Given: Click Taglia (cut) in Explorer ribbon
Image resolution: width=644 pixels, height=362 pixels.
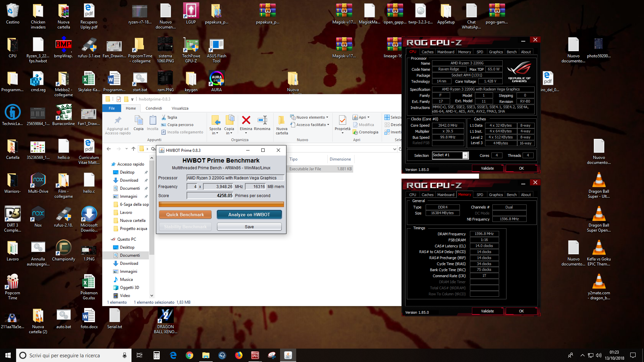Looking at the screenshot, I should click(x=169, y=117).
